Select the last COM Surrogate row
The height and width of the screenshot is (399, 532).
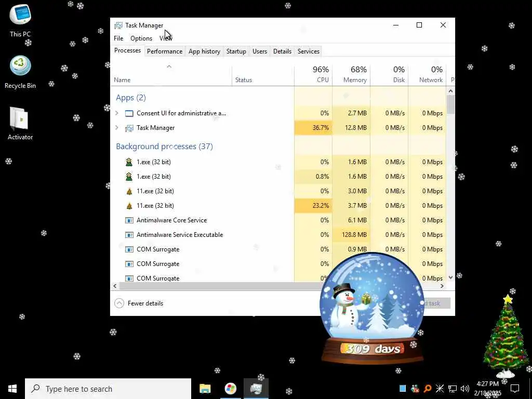(278, 277)
